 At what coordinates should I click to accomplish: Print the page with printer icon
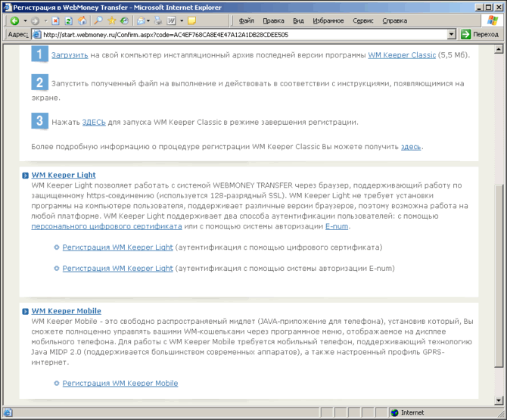tap(158, 20)
